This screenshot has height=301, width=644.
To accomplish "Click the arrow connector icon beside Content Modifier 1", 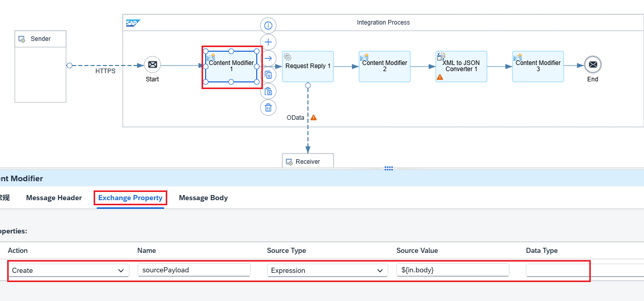I will (268, 58).
